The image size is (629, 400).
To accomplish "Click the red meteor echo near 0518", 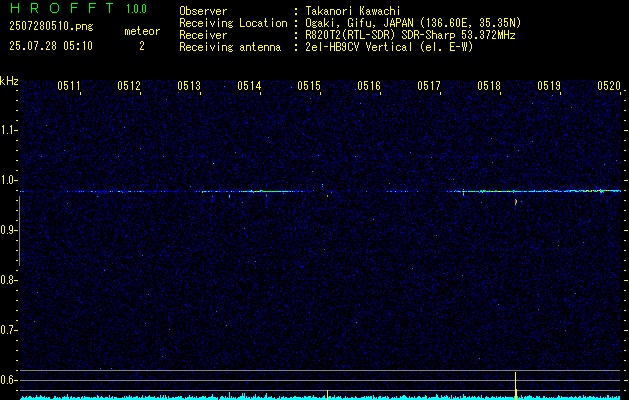I will coord(516,202).
